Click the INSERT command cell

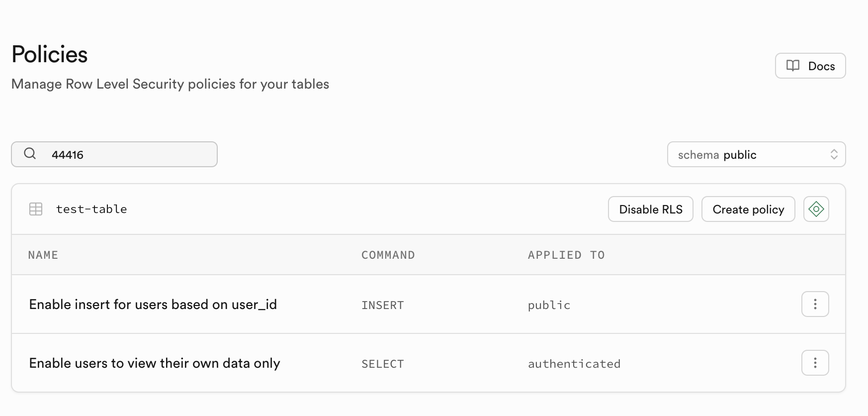(x=382, y=305)
